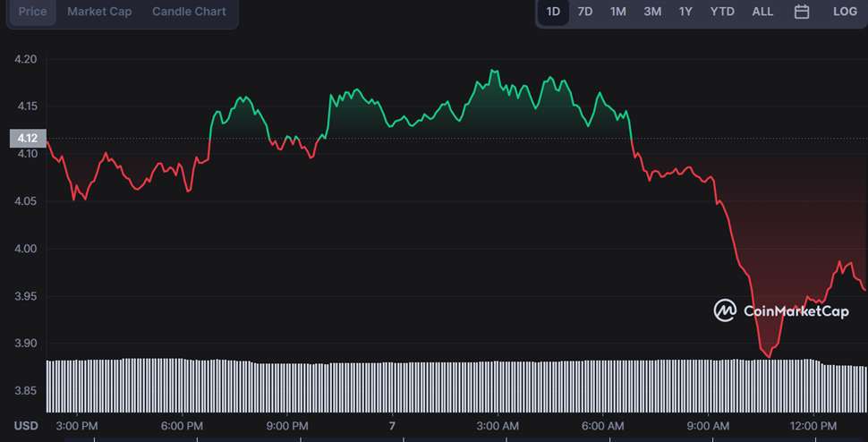Set chart range to 1Y

tap(685, 12)
